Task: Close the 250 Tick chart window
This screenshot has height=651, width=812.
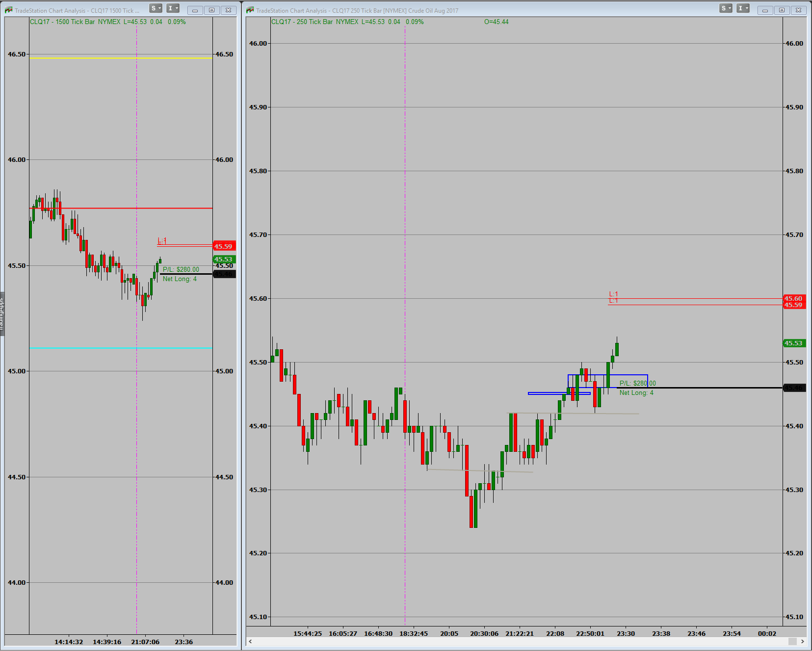Action: [x=799, y=10]
